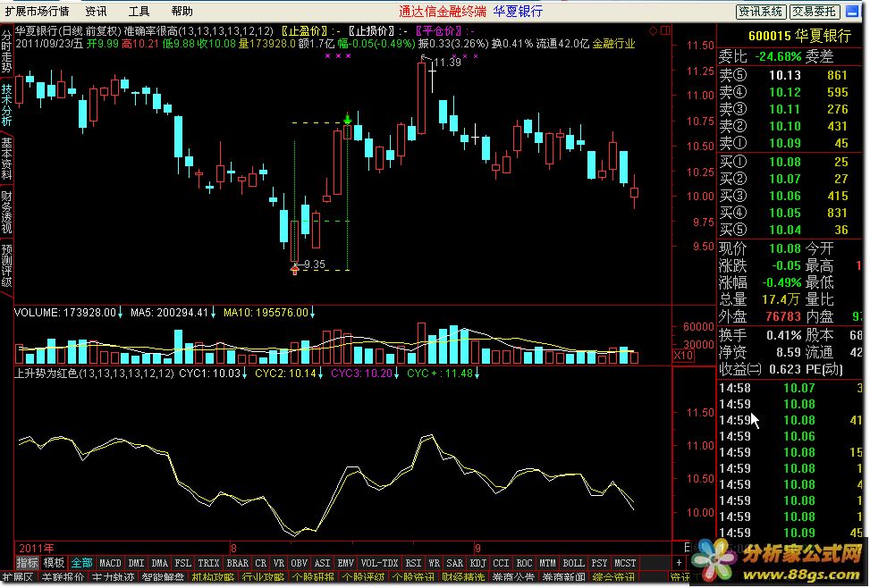Click the MA10: 195576.00 label
This screenshot has width=870, height=588.
(x=266, y=313)
